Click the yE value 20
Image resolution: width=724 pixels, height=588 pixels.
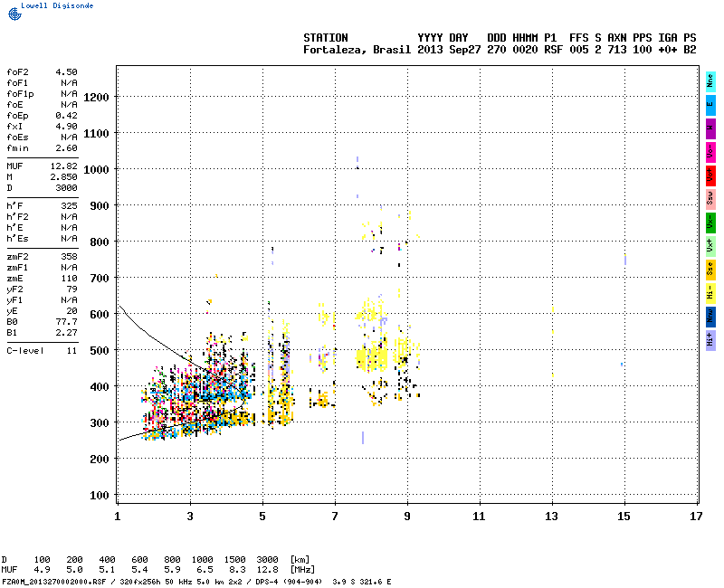tap(72, 311)
